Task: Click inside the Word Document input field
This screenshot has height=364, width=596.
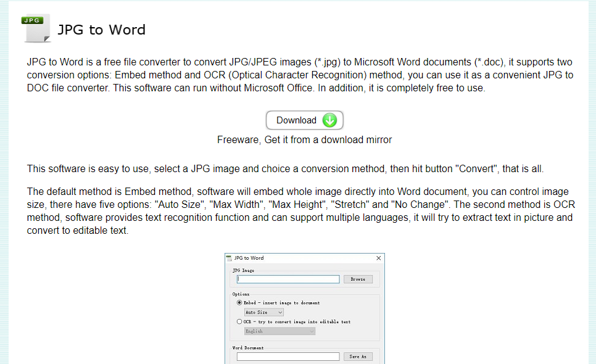Action: pyautogui.click(x=288, y=356)
